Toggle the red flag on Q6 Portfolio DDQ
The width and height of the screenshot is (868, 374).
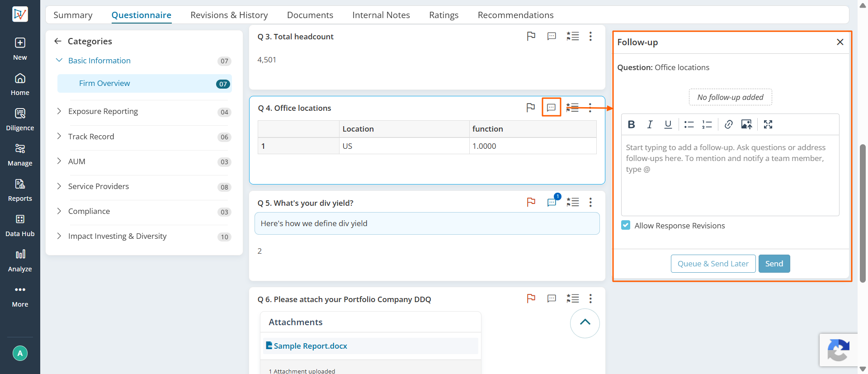[531, 298]
